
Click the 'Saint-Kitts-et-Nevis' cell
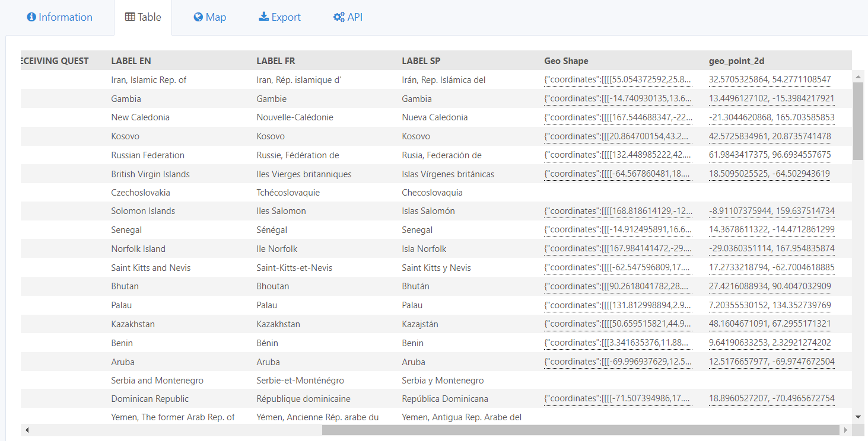coord(294,268)
